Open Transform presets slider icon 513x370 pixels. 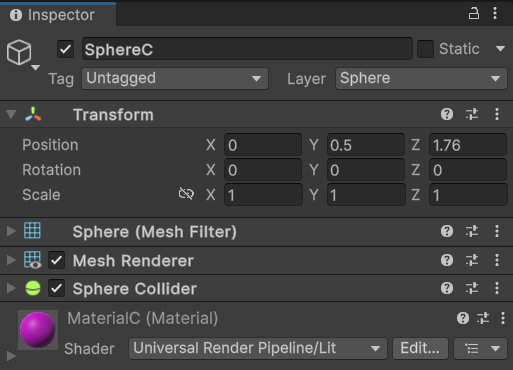pyautogui.click(x=472, y=114)
